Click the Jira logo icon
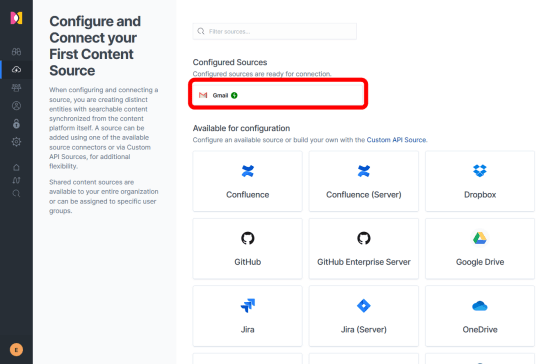Viewport: 560px width, 364px height. [248, 306]
